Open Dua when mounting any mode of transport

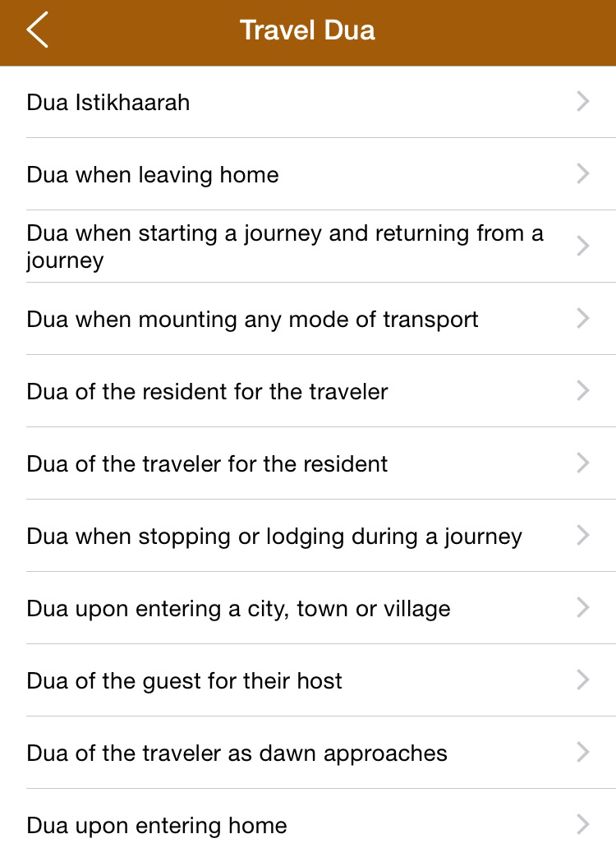click(x=252, y=320)
